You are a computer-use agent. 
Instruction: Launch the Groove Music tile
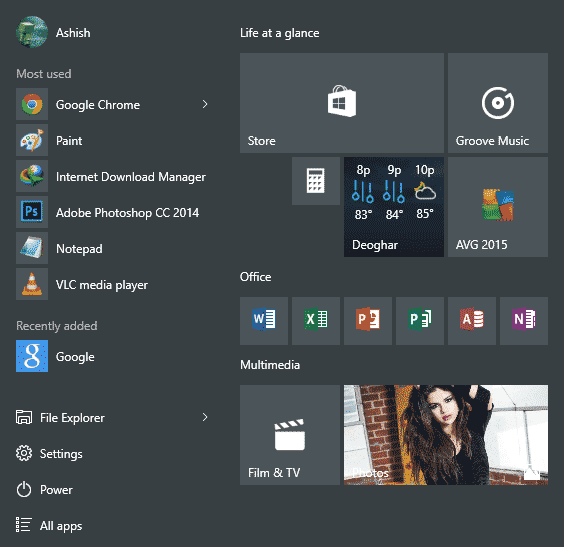point(498,103)
